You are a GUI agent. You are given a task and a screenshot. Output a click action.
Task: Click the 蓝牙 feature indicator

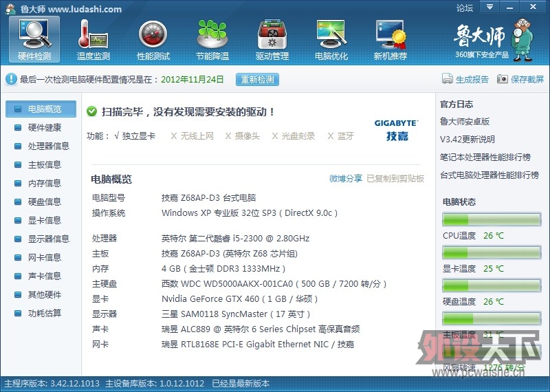(340, 135)
